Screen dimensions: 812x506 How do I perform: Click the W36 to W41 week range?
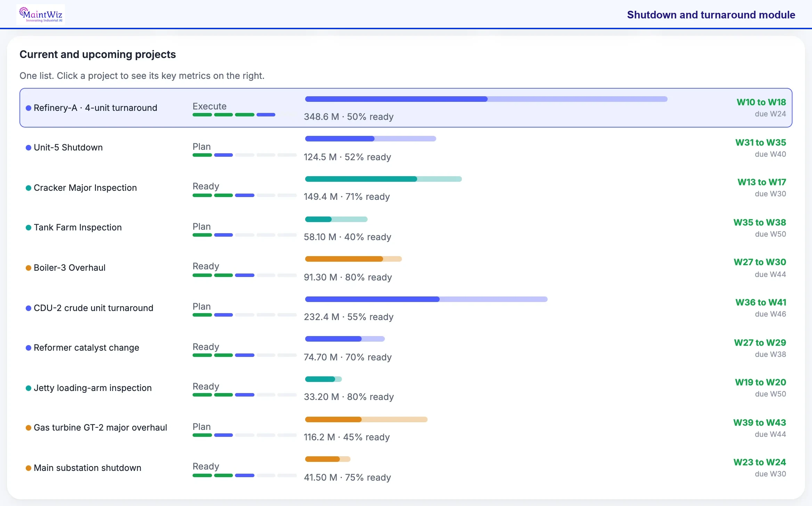[x=761, y=302]
